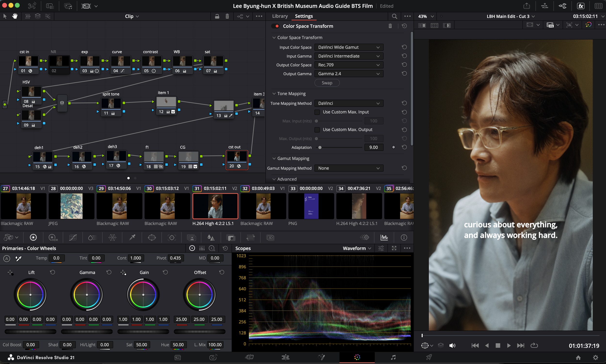Adjust the Adaptation slider handle

point(320,147)
